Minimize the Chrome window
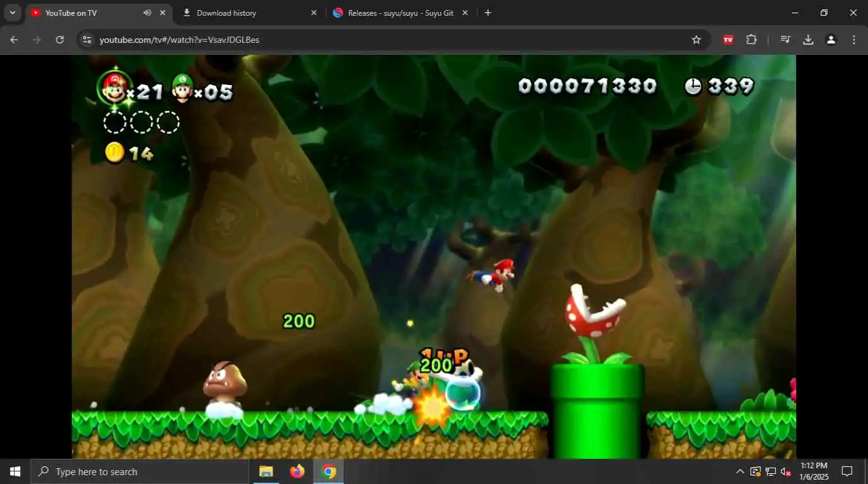This screenshot has width=868, height=484. pyautogui.click(x=795, y=13)
